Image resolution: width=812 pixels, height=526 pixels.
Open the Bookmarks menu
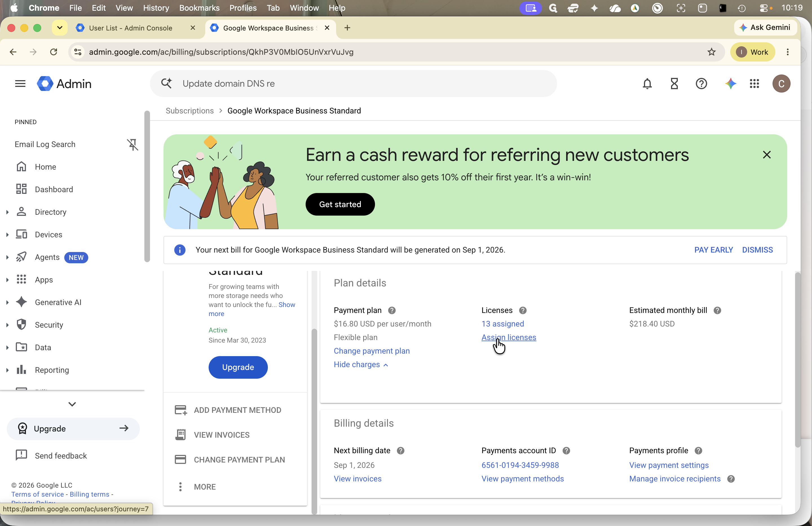pos(199,8)
